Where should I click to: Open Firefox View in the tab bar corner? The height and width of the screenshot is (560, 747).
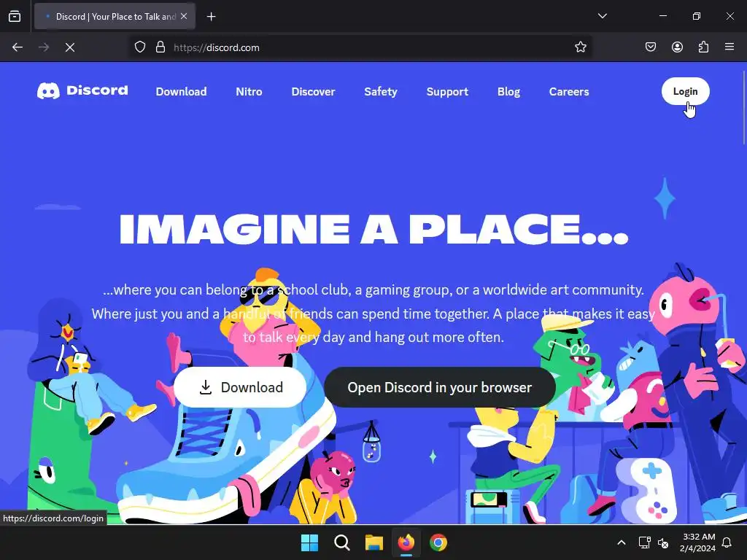point(15,16)
